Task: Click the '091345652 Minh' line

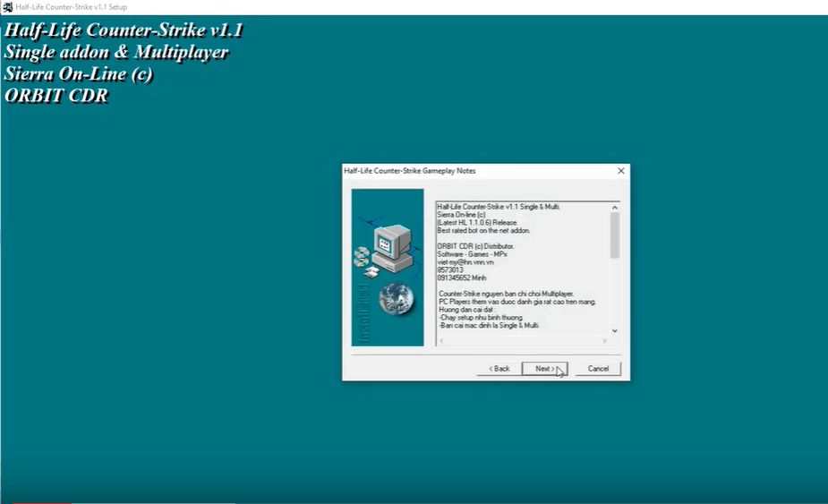Action: pyautogui.click(x=462, y=278)
